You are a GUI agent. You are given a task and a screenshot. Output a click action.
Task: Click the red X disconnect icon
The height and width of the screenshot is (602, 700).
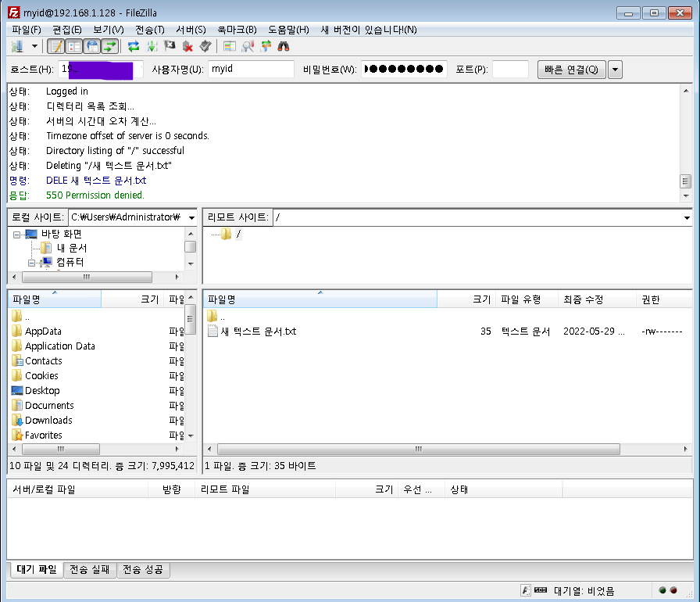pos(187,46)
